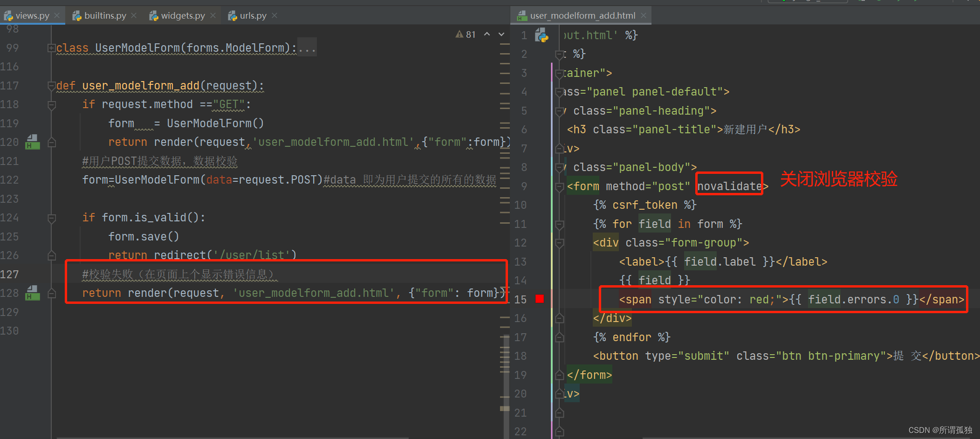Click the field.label expression on line 13
980x439 pixels.
720,261
